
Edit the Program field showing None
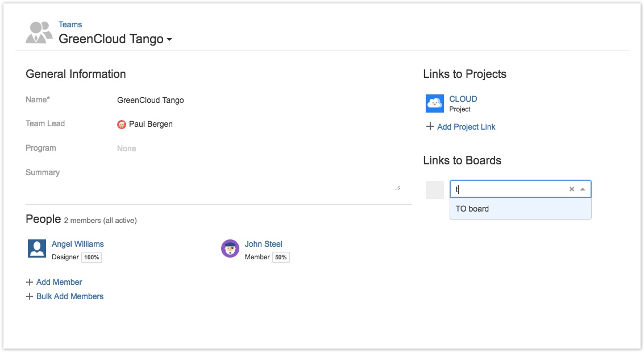127,148
